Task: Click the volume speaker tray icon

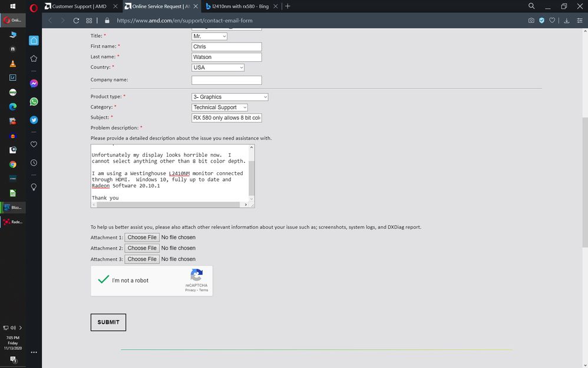Action: 13,328
